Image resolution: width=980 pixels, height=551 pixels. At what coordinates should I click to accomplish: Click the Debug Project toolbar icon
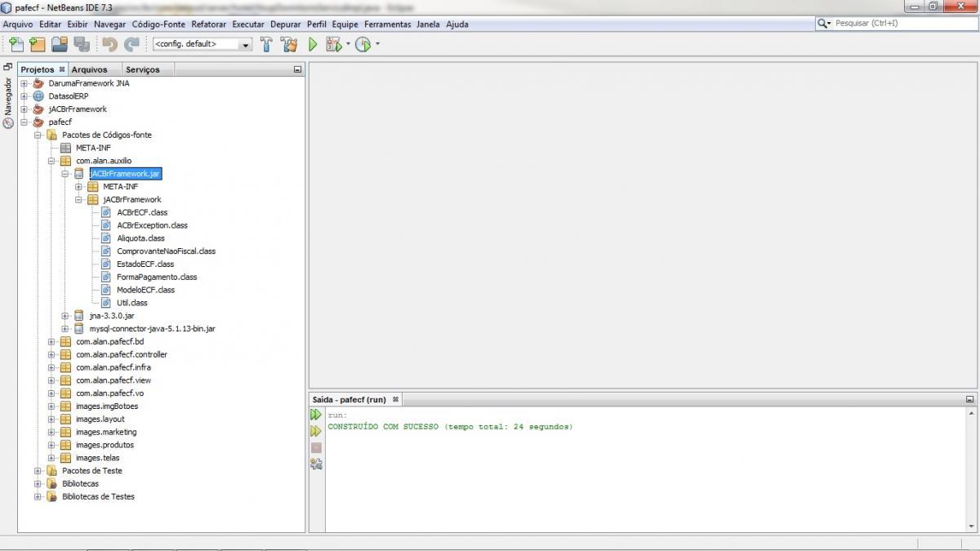click(x=333, y=44)
